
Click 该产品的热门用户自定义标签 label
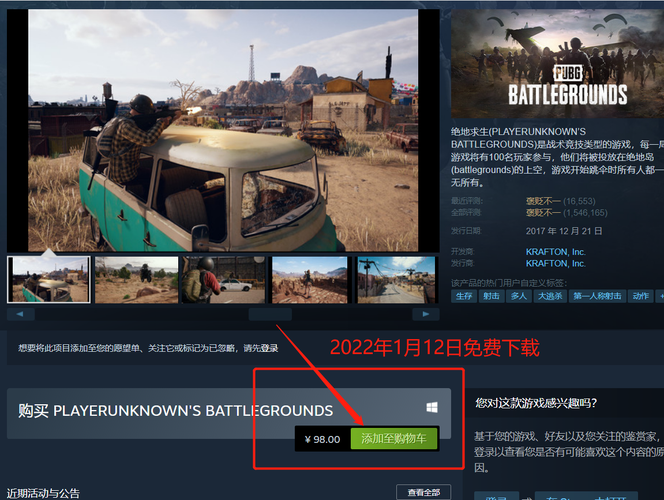point(509,283)
